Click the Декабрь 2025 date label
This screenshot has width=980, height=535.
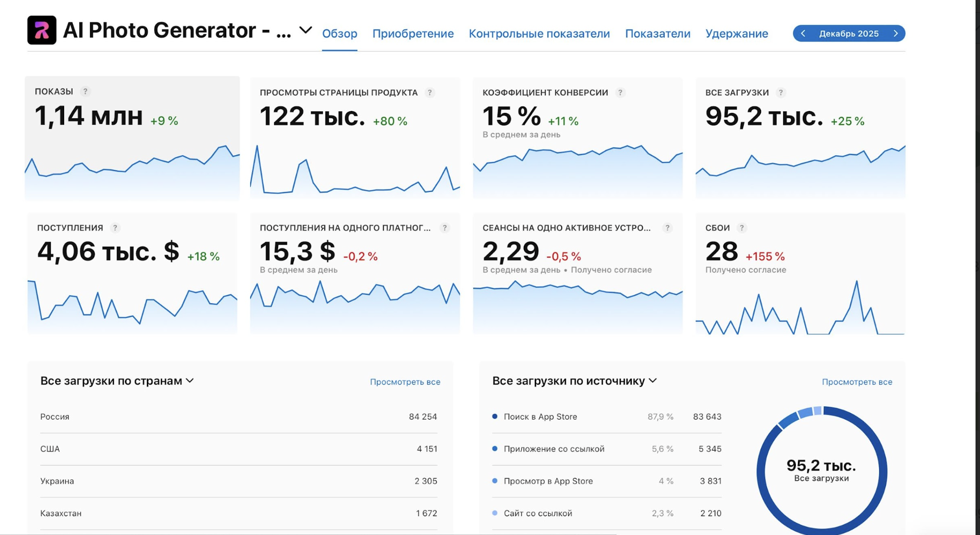[849, 33]
